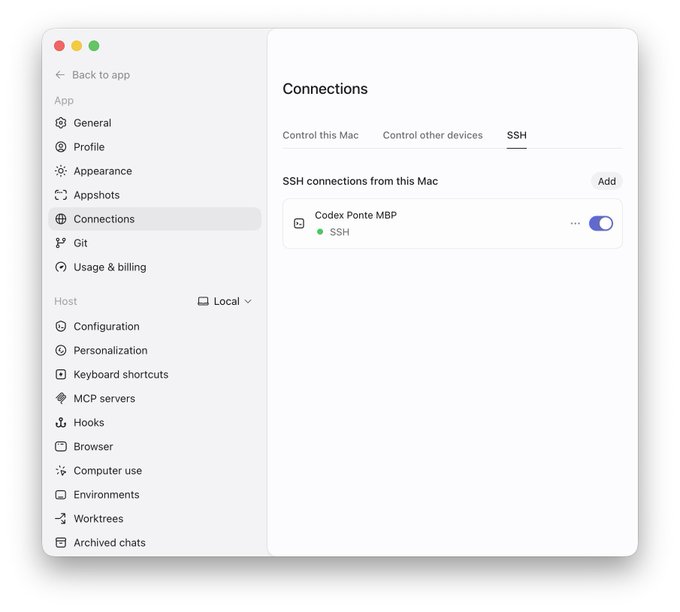Select the Appshots capture-frame icon
Screen dimensions: 680x612
(61, 195)
